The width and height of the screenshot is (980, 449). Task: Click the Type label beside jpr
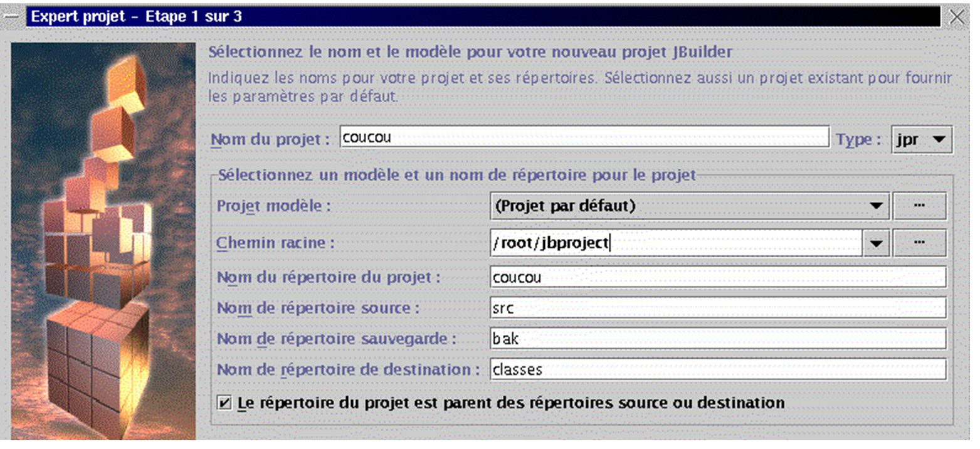click(x=858, y=140)
